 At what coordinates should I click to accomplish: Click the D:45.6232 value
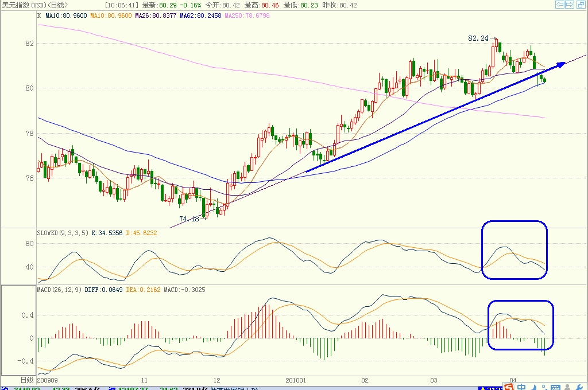point(141,233)
